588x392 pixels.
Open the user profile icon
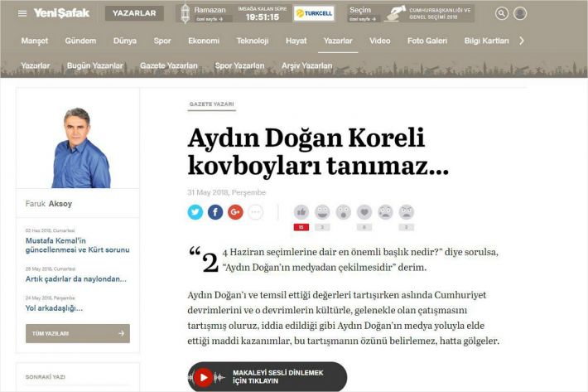(x=520, y=13)
